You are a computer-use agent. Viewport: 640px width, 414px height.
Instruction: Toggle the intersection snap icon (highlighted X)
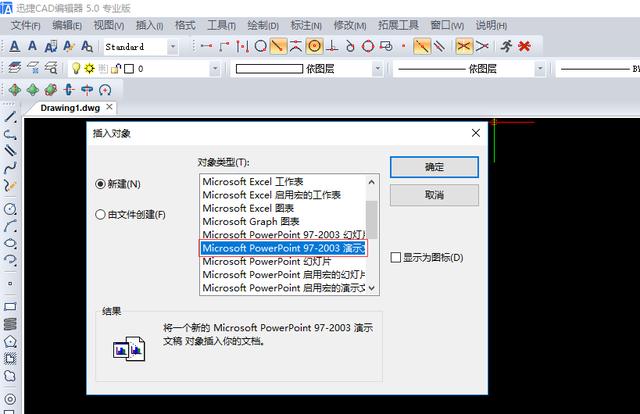[x=464, y=46]
